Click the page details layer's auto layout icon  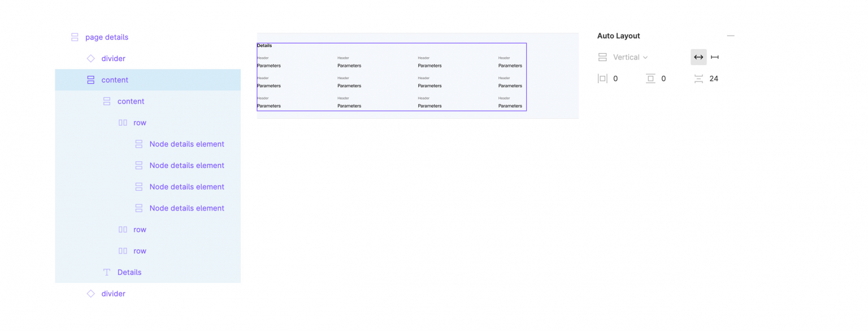[75, 37]
